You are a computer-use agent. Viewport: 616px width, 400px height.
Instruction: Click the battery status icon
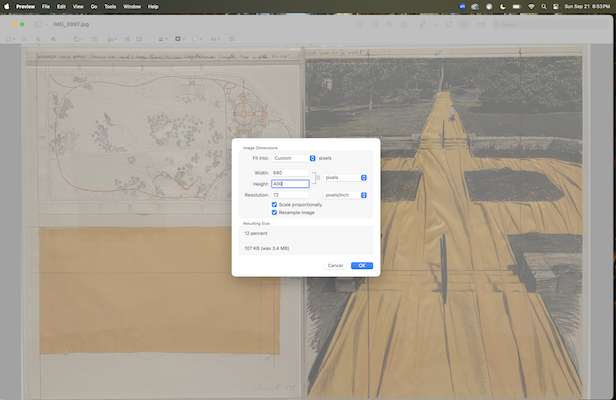515,6
